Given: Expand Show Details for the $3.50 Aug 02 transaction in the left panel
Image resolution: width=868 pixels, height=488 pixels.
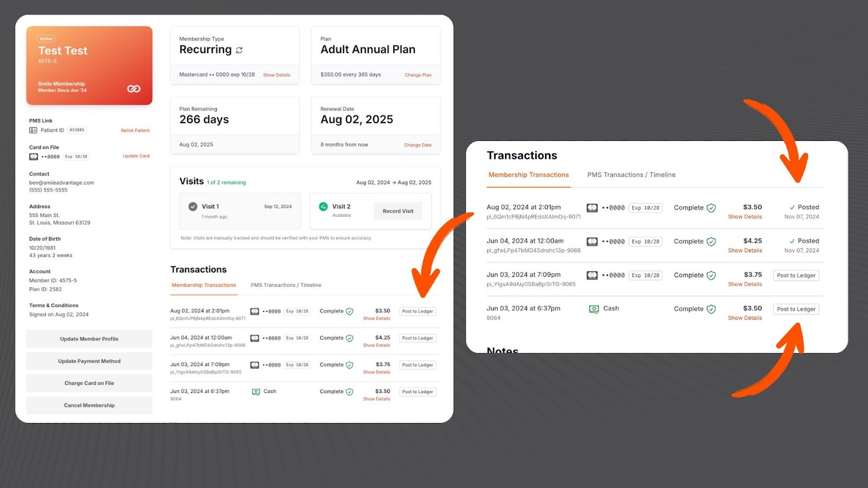Looking at the screenshot, I should (376, 319).
